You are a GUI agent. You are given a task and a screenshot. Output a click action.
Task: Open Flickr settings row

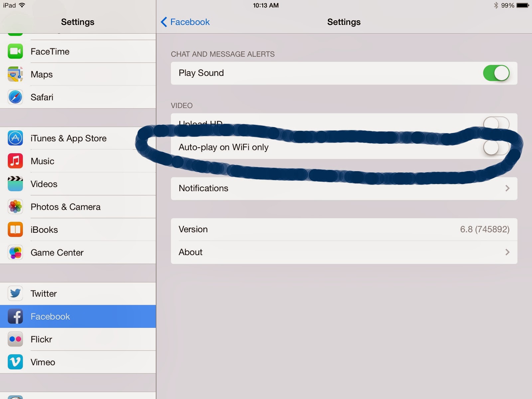point(78,339)
